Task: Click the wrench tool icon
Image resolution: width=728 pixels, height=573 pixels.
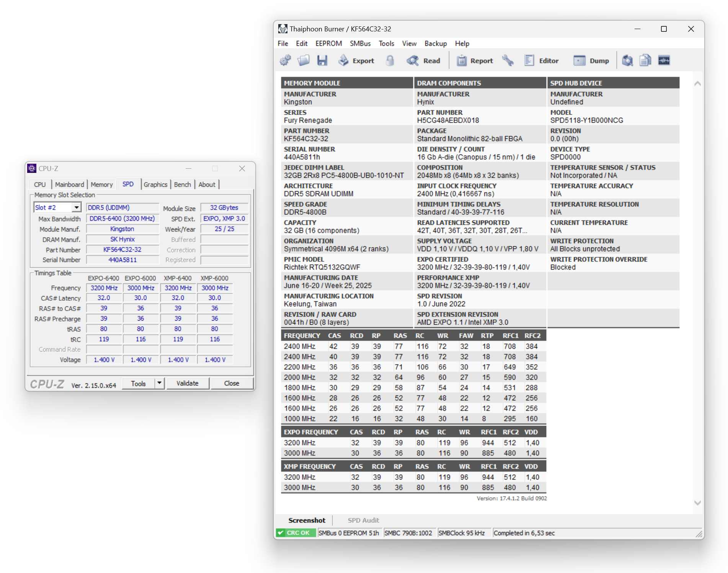Action: point(508,60)
